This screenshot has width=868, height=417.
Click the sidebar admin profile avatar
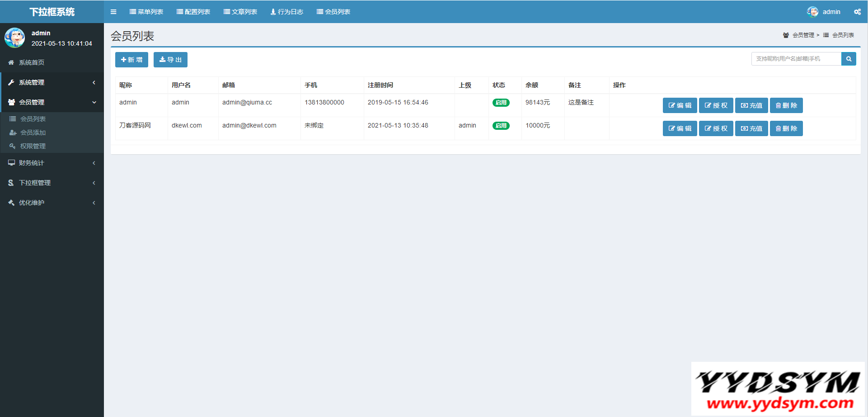pyautogui.click(x=14, y=38)
